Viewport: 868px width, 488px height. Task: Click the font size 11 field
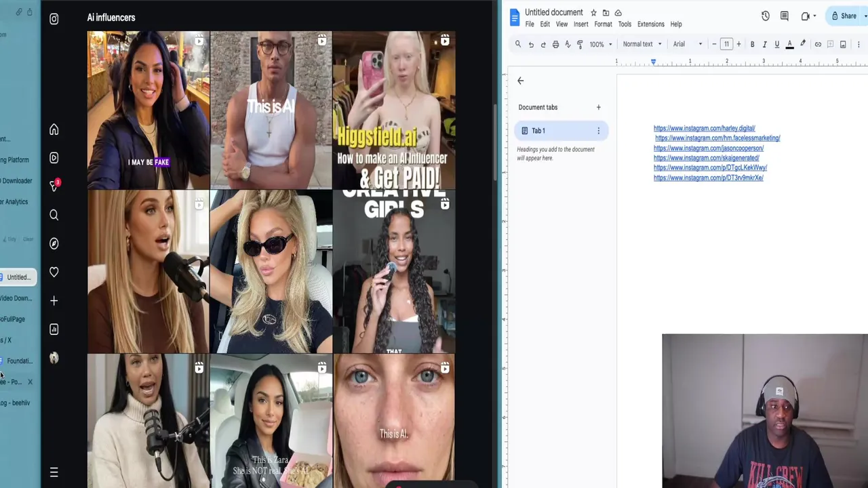(x=726, y=44)
